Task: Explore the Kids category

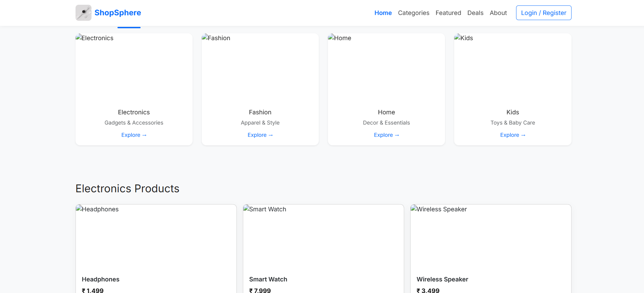Action: point(512,135)
